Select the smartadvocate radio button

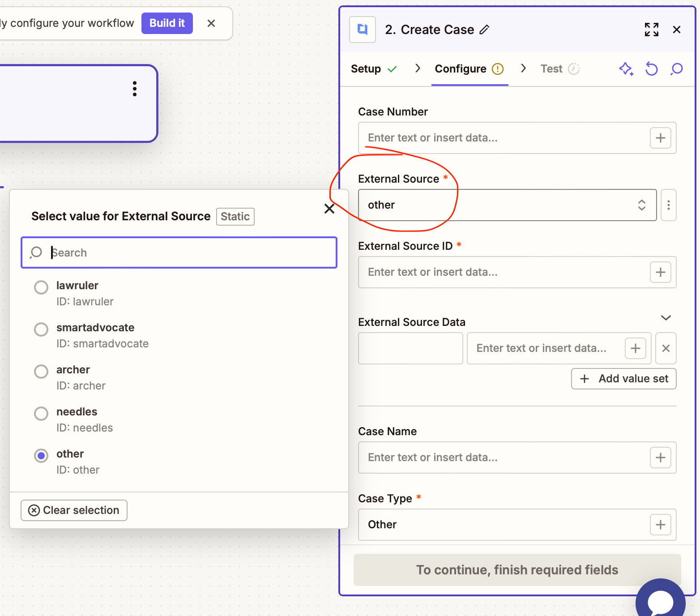41,329
